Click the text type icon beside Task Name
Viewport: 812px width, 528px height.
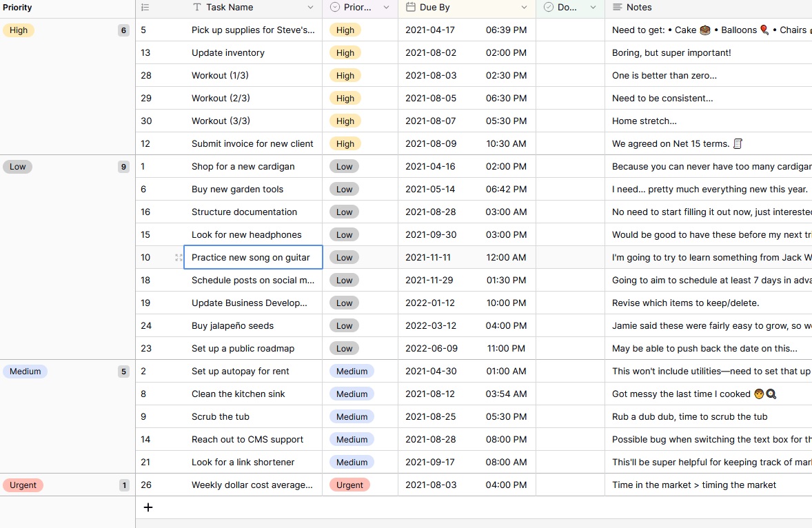point(196,8)
